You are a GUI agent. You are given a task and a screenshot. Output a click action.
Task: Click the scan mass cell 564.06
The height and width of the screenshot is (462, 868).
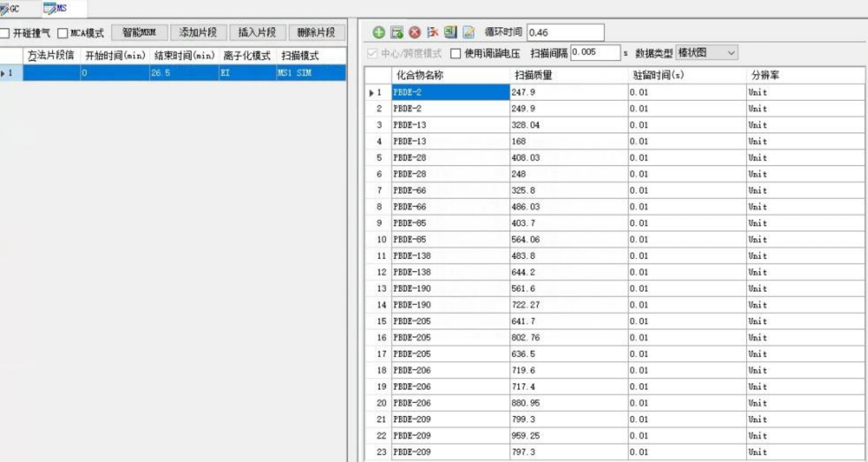(x=568, y=240)
